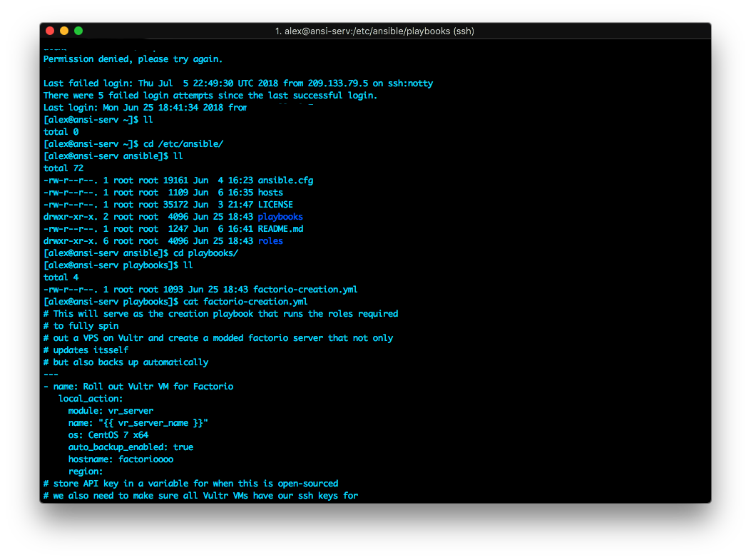The height and width of the screenshot is (560, 751).
Task: Click the file size 35172 in listing
Action: [x=175, y=205]
